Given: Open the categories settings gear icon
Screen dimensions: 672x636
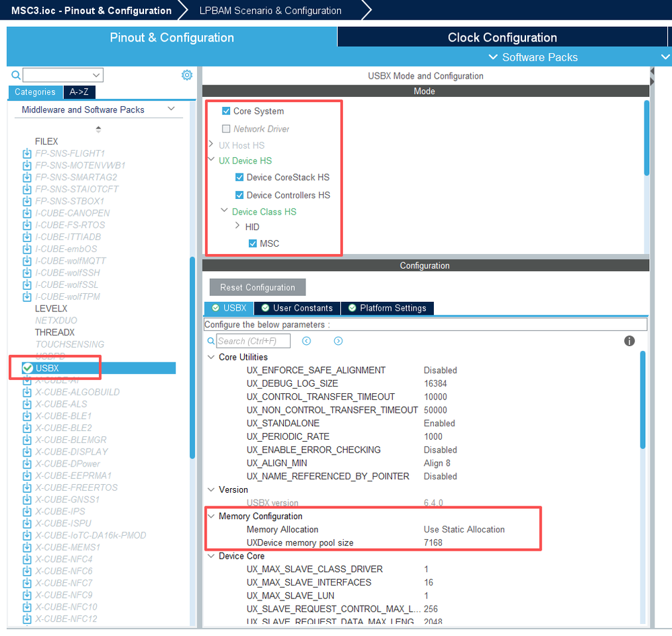Looking at the screenshot, I should coord(187,75).
